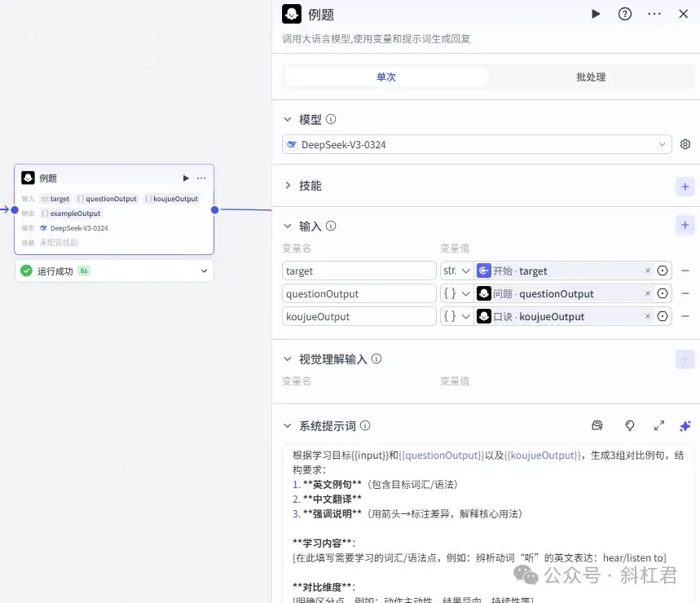The image size is (700, 603).
Task: Clear the 开始 · target reference
Action: (x=648, y=271)
